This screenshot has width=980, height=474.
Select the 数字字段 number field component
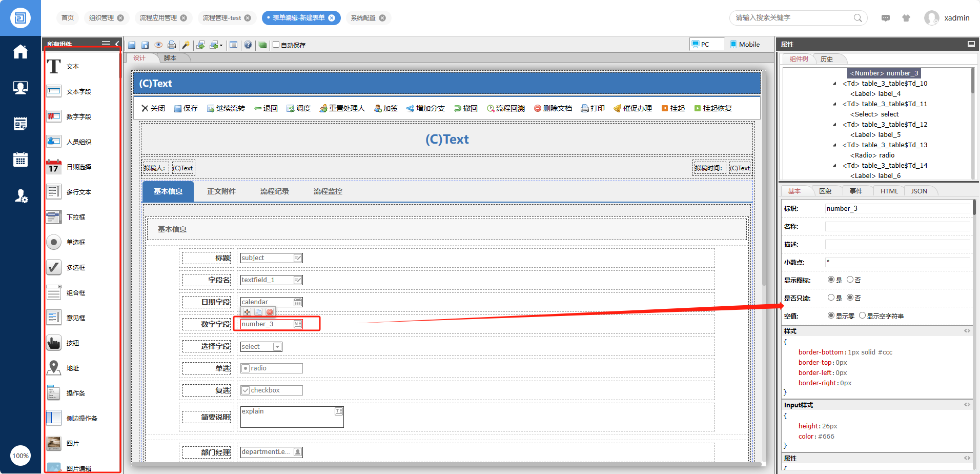(x=54, y=116)
